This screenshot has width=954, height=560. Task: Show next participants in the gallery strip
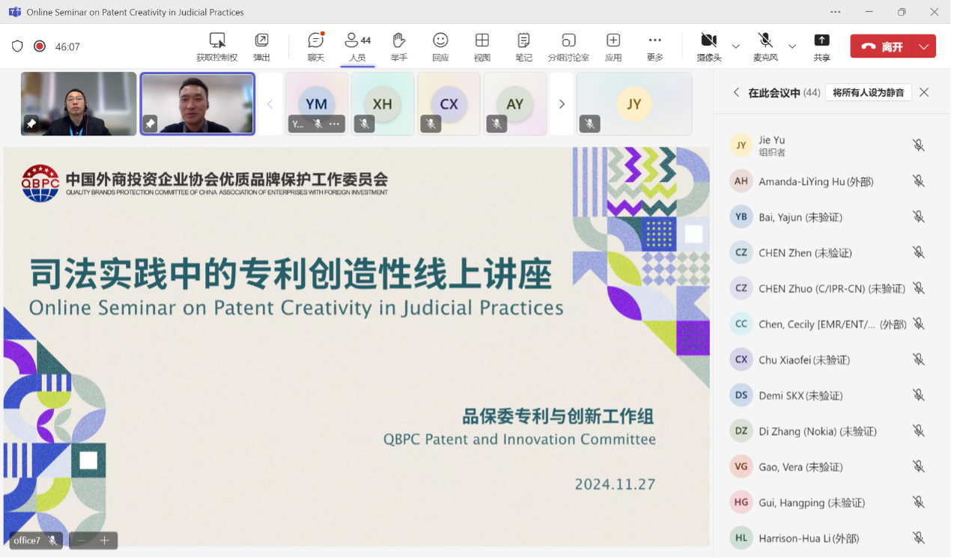pyautogui.click(x=562, y=104)
